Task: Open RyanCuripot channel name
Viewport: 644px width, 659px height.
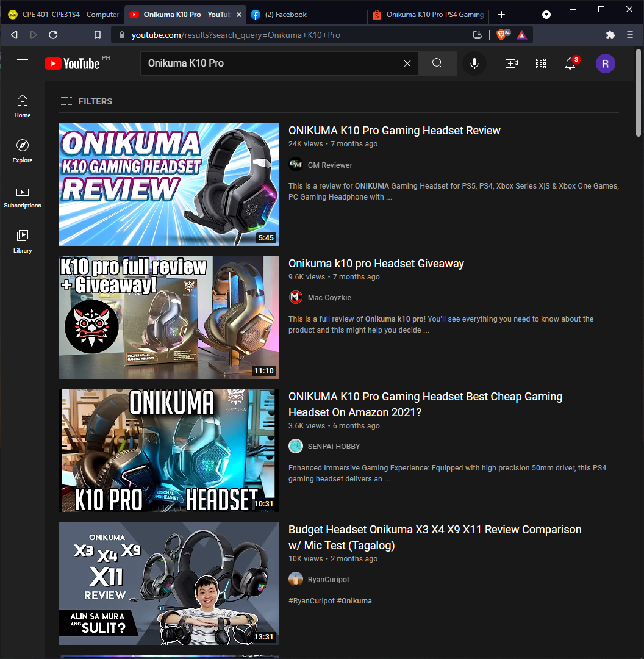Action: click(329, 579)
